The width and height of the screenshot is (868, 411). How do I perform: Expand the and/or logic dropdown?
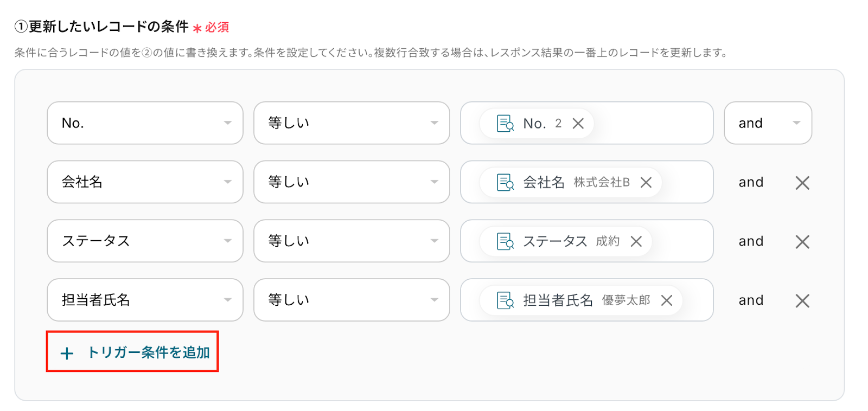tap(768, 123)
